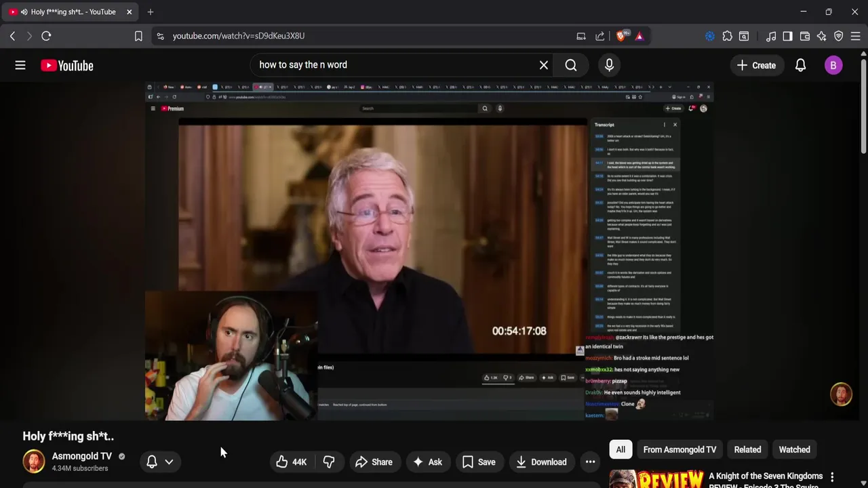The image size is (868, 488).
Task: Open the Brave Wallet icon
Action: [x=805, y=36]
